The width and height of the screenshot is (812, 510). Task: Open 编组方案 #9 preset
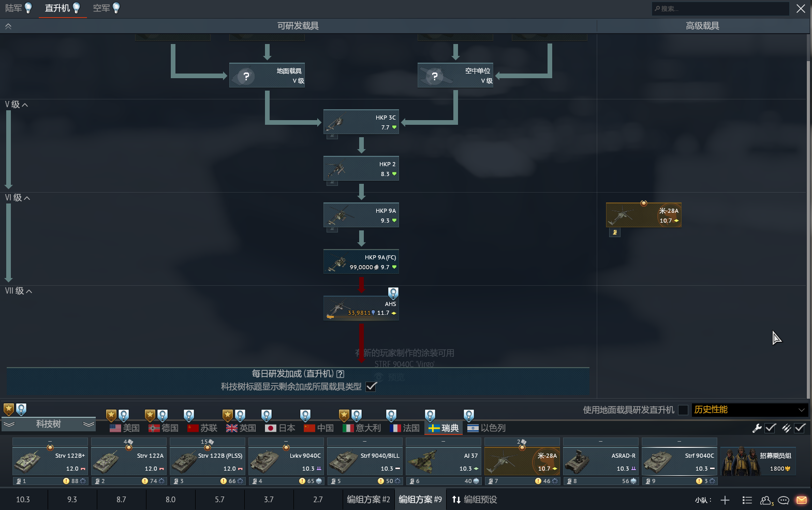pos(420,500)
